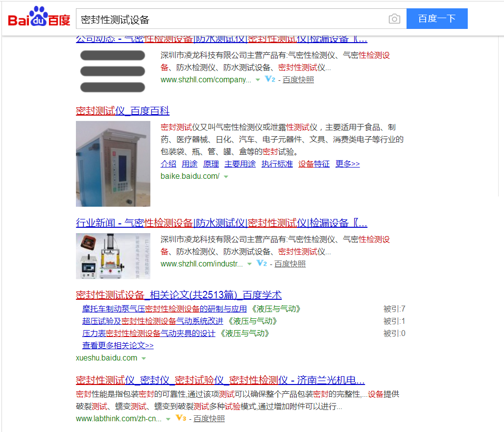Open 密封性测试设备_相关论文 百度学术 title
The image size is (504, 432).
pos(179,295)
